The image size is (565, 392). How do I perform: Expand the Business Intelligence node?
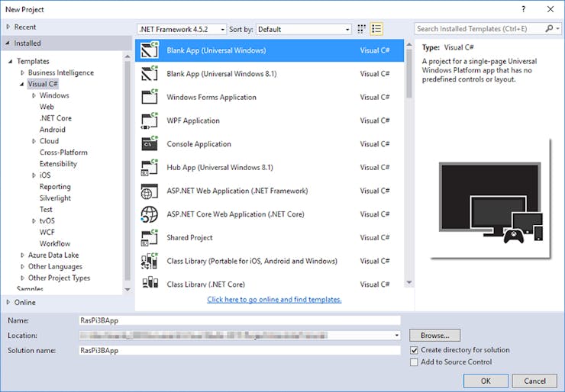coord(22,72)
